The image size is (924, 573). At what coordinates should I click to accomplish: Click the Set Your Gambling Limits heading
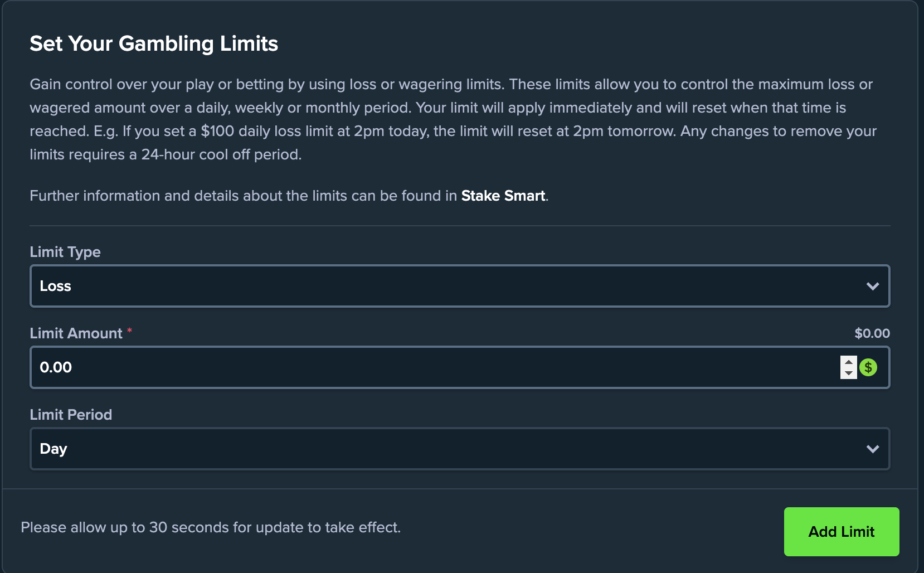tap(154, 43)
